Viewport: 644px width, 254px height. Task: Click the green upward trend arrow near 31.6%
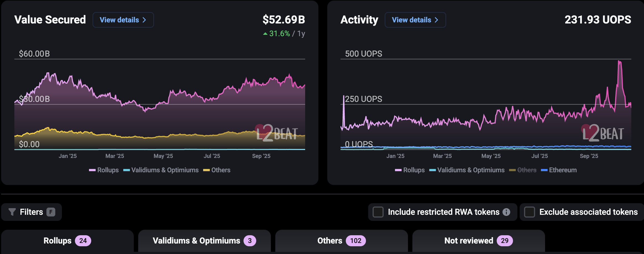point(265,34)
